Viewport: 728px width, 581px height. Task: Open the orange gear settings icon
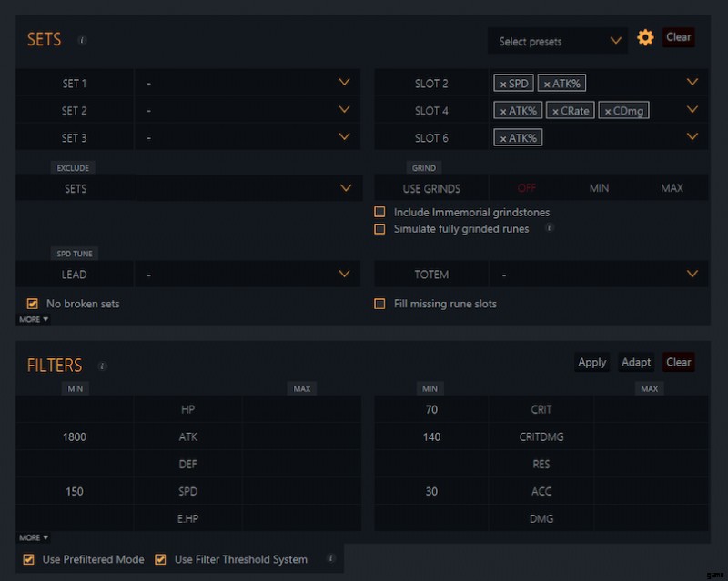click(645, 38)
